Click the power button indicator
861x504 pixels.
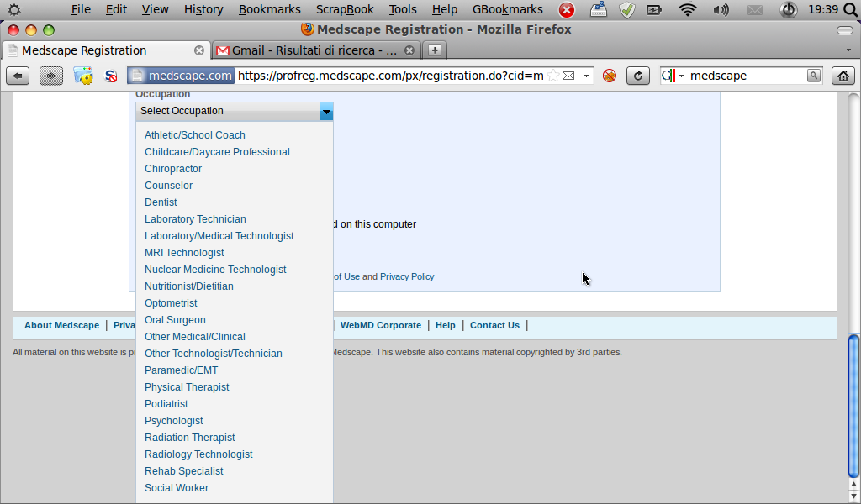tap(789, 10)
